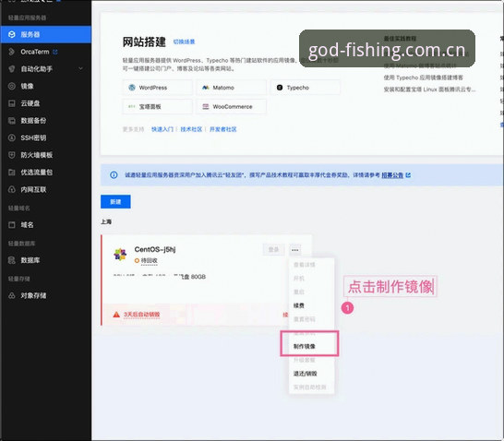The image size is (504, 441).
Task: Click the 上海 region label
Action: [106, 221]
